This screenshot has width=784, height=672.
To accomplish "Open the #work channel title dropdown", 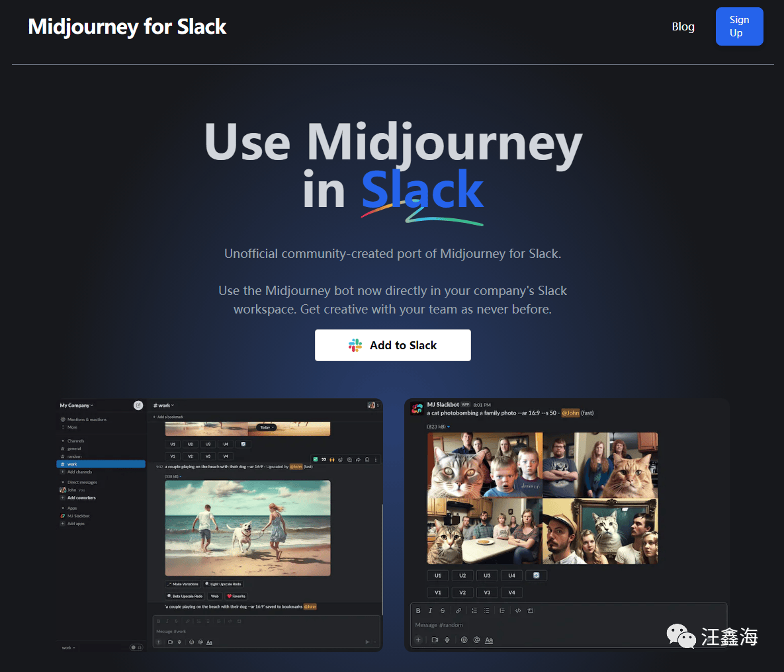I will pyautogui.click(x=163, y=405).
